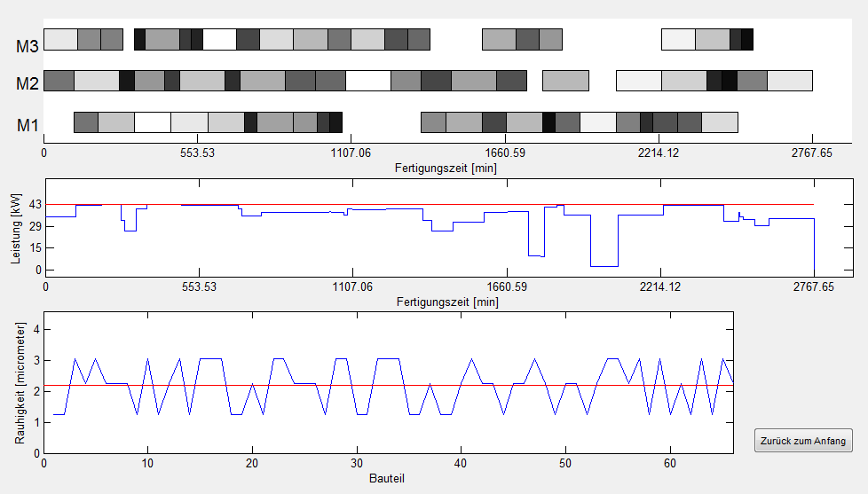This screenshot has height=494, width=868.
Task: Click the Leistung [kW] axis label
Action: (x=16, y=229)
